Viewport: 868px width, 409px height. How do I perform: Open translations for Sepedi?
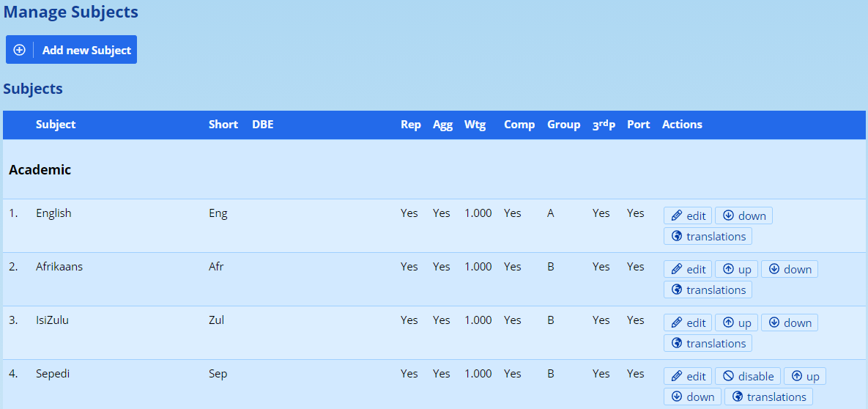click(x=768, y=397)
